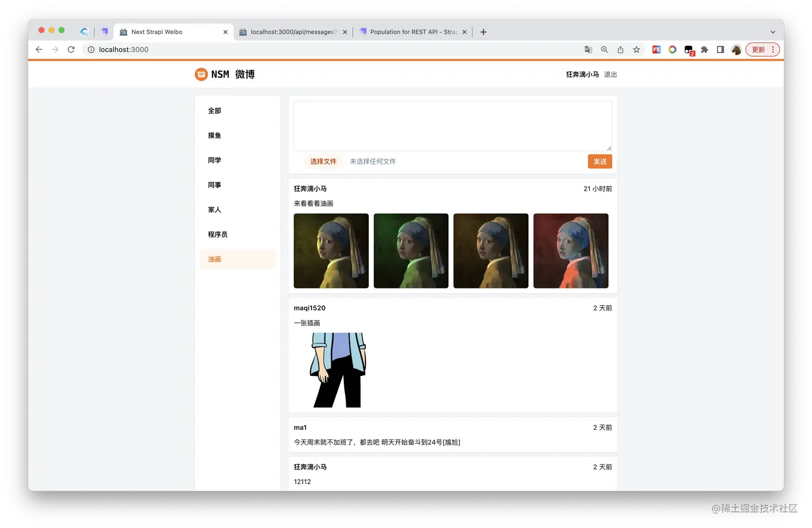
Task: Toggle the browser side panel icon
Action: point(721,49)
